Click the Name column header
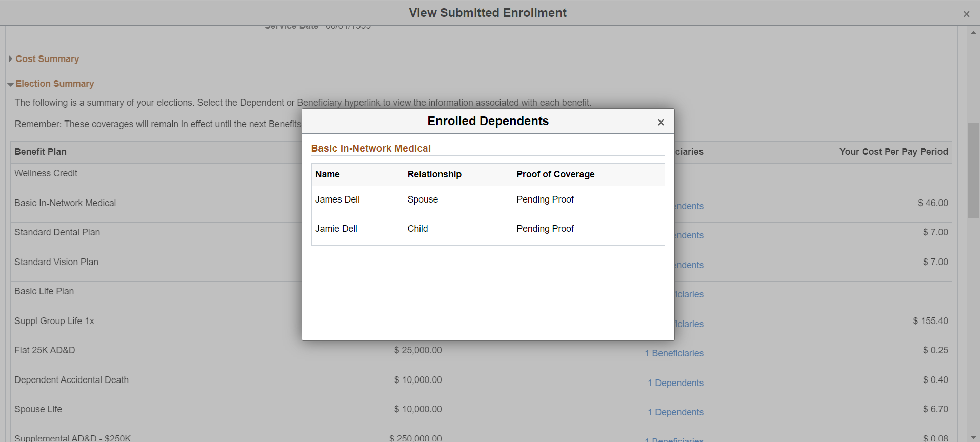The height and width of the screenshot is (442, 980). tap(327, 174)
